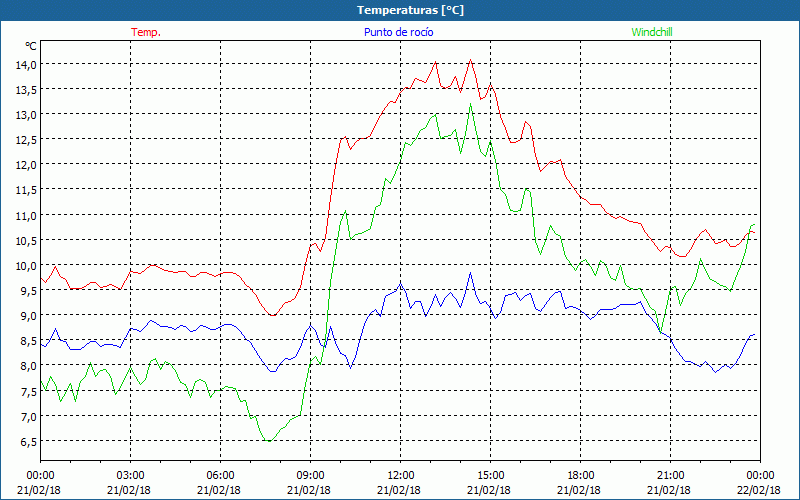The image size is (800, 500).
Task: Click the Temperaturas [°C] chart title
Action: (410, 10)
